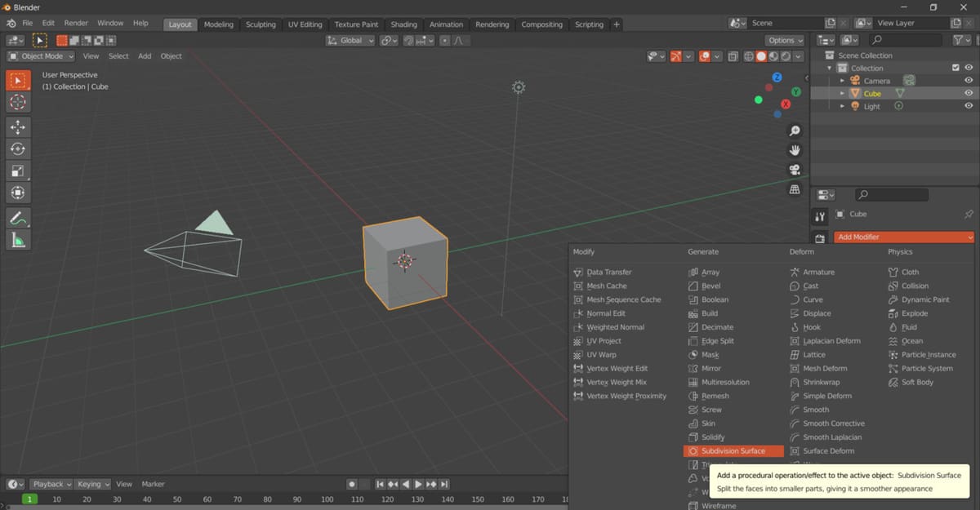Activate the Cursor tool
Image resolution: width=980 pixels, height=510 pixels.
(18, 102)
